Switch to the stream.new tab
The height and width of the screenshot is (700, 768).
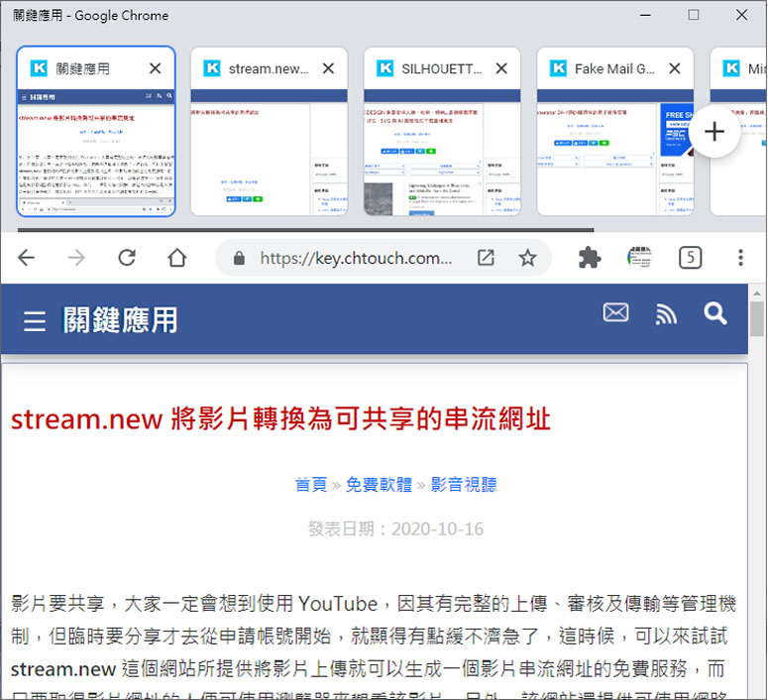(269, 68)
